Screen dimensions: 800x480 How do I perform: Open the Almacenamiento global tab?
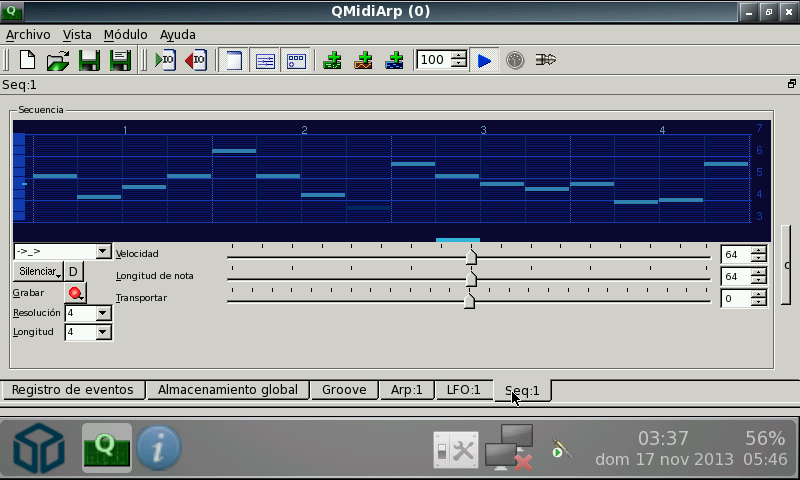click(227, 390)
